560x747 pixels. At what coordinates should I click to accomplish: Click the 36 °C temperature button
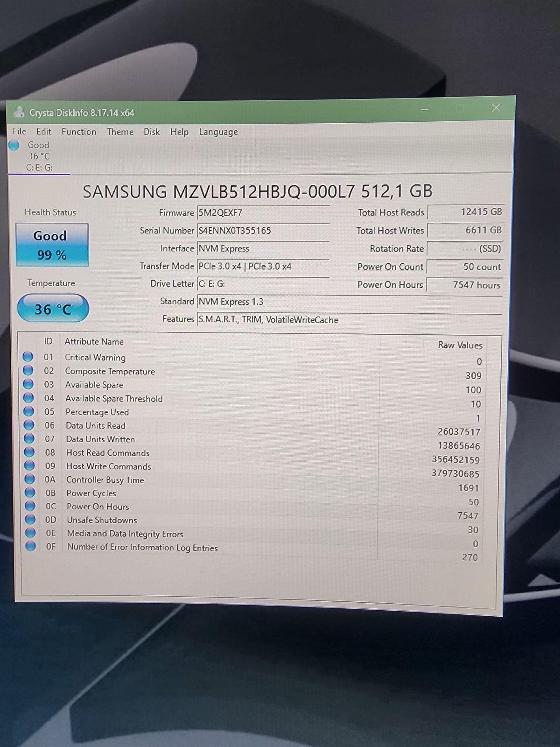tap(53, 309)
